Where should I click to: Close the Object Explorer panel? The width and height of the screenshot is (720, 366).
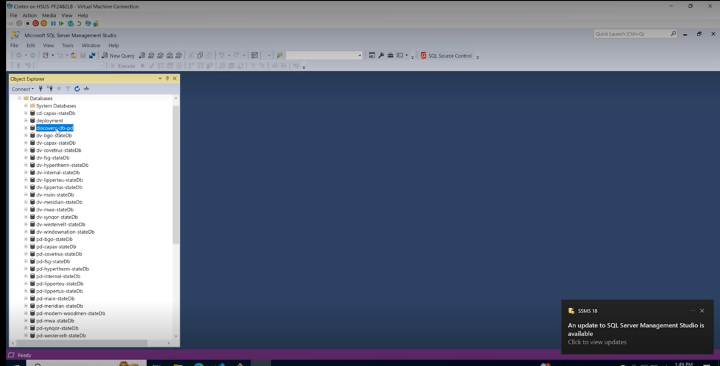(x=174, y=79)
